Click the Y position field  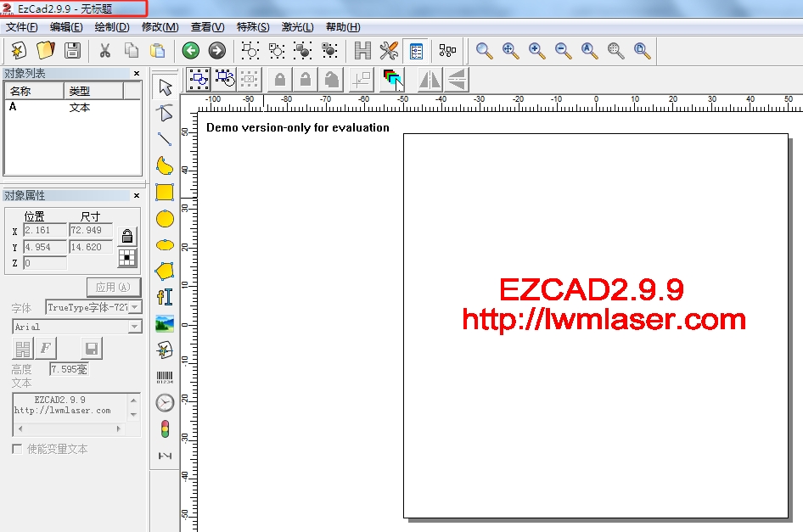click(44, 247)
